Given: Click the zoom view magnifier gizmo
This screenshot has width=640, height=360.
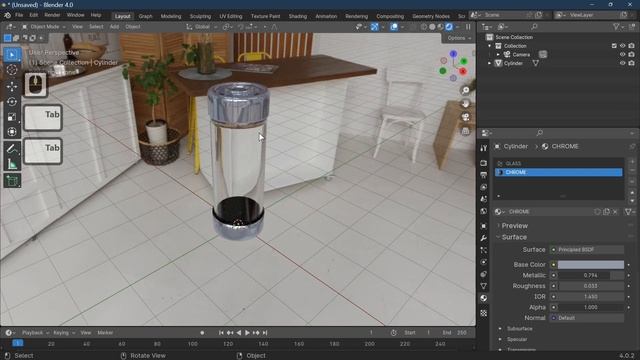Looking at the screenshot, I should 465,90.
